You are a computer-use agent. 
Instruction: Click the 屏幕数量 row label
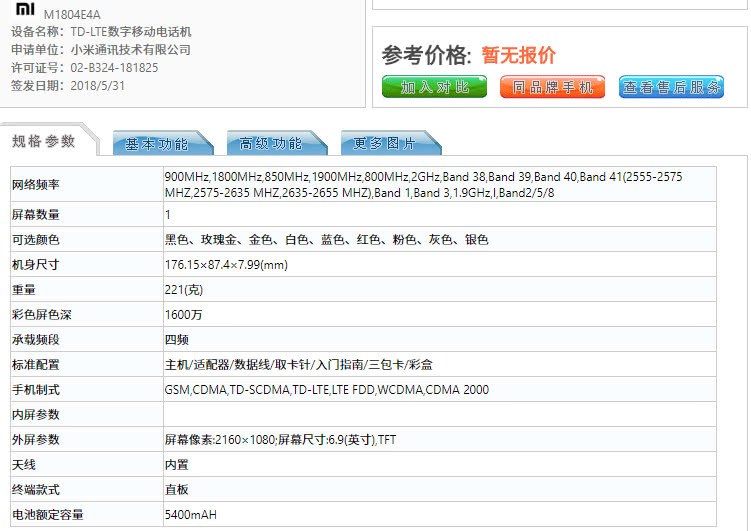[x=35, y=215]
